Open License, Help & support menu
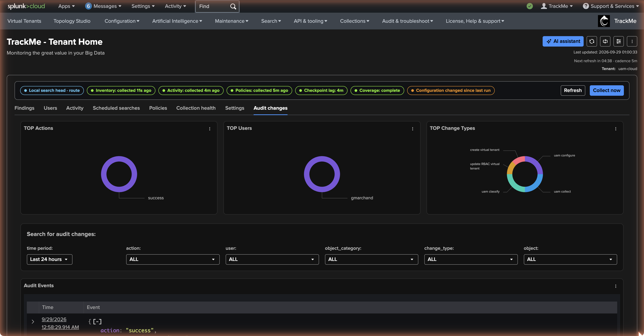644x336 pixels. coord(475,21)
